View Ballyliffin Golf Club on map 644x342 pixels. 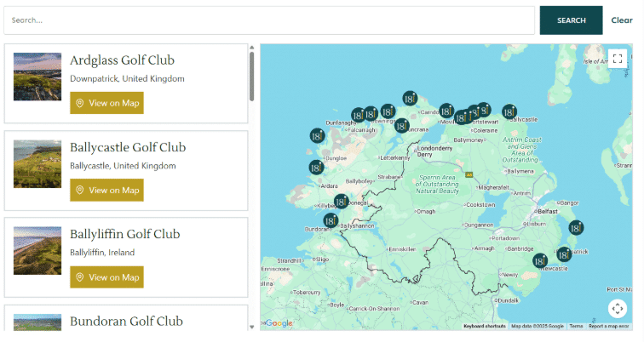click(106, 277)
